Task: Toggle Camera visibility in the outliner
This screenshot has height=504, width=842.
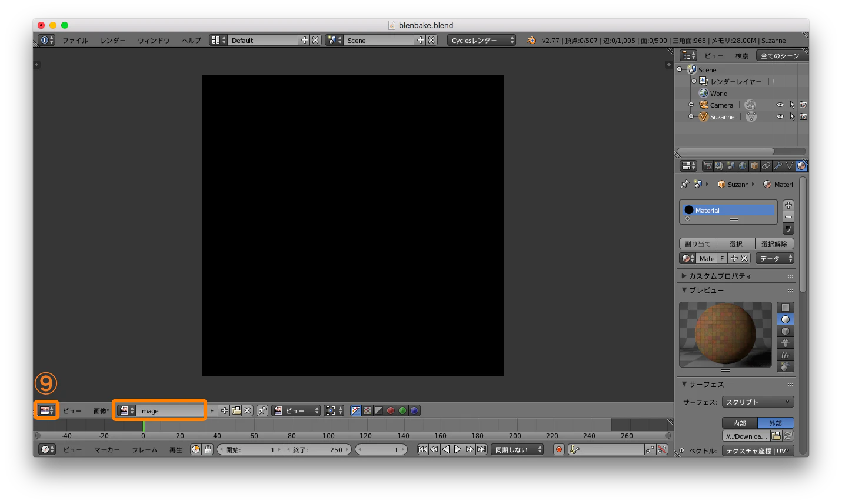Action: click(x=780, y=105)
